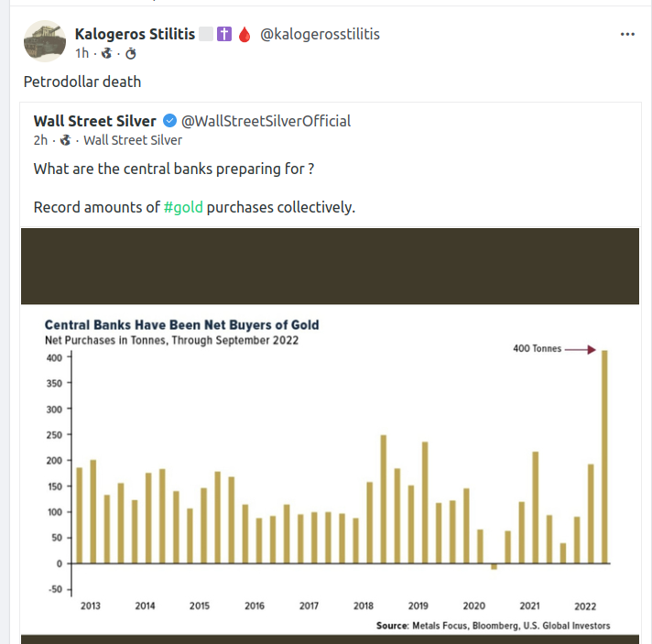Click the globe icon on the quoted post
Image resolution: width=652 pixels, height=644 pixels.
(64, 140)
